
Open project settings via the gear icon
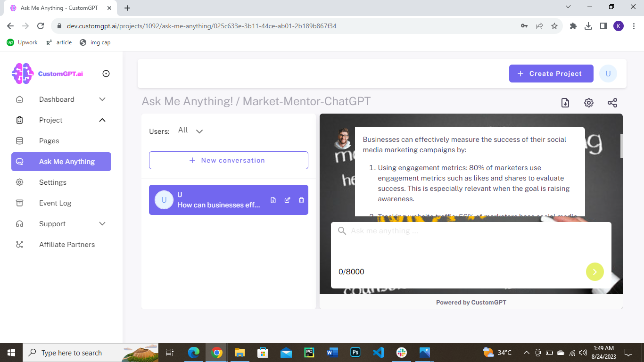[x=589, y=103]
